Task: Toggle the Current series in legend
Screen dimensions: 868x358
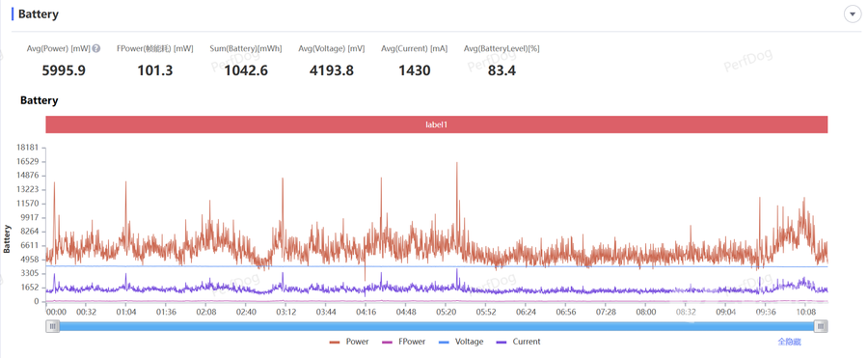Action: [519, 342]
